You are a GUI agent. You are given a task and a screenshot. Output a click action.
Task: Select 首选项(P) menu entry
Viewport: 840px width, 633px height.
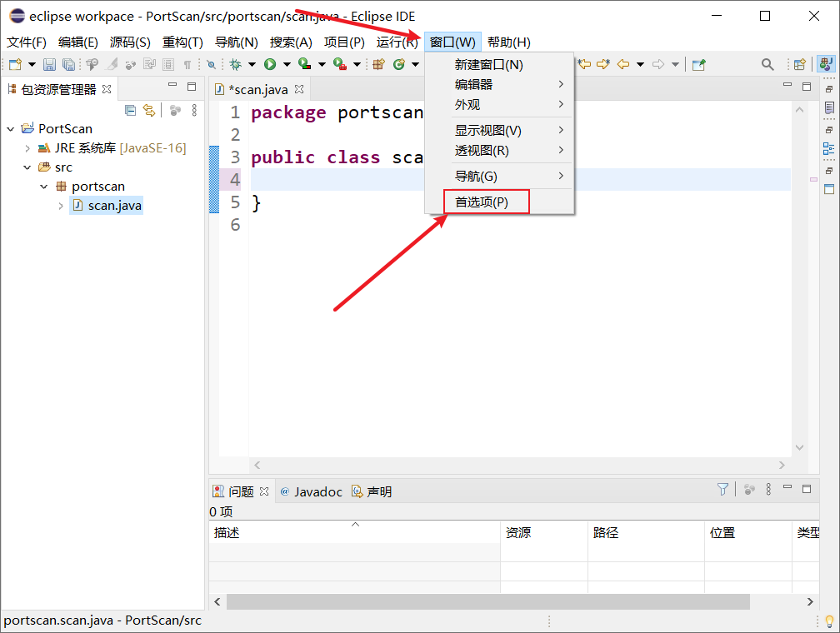(x=499, y=202)
